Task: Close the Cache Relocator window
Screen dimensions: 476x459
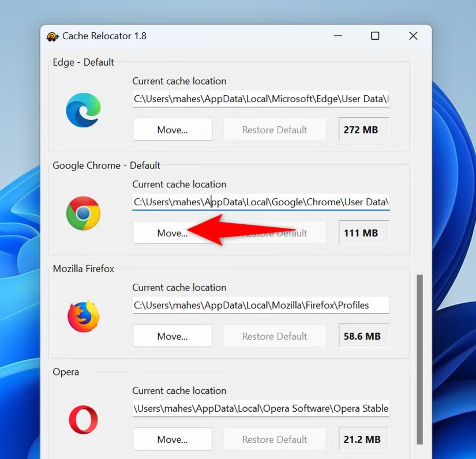Action: pyautogui.click(x=413, y=36)
